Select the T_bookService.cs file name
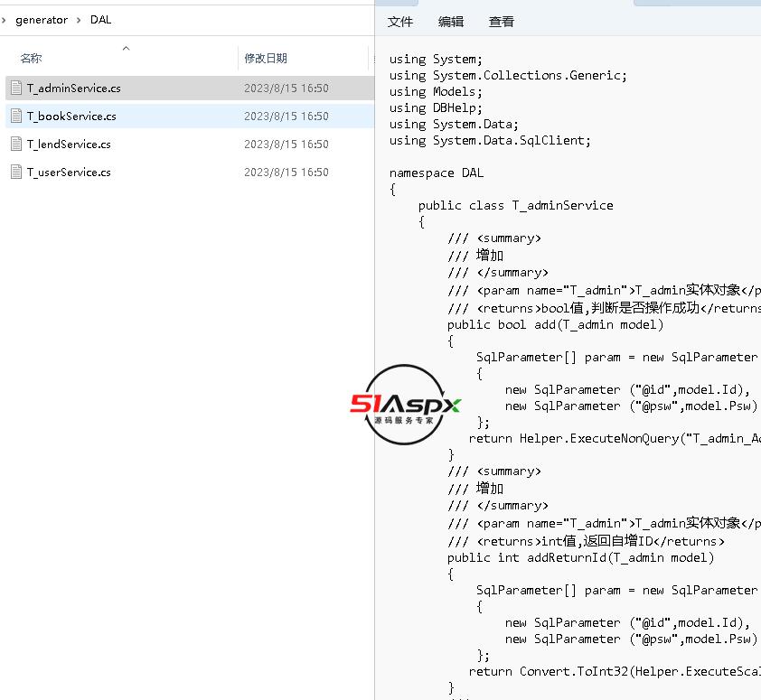The height and width of the screenshot is (700, 761). 71,116
